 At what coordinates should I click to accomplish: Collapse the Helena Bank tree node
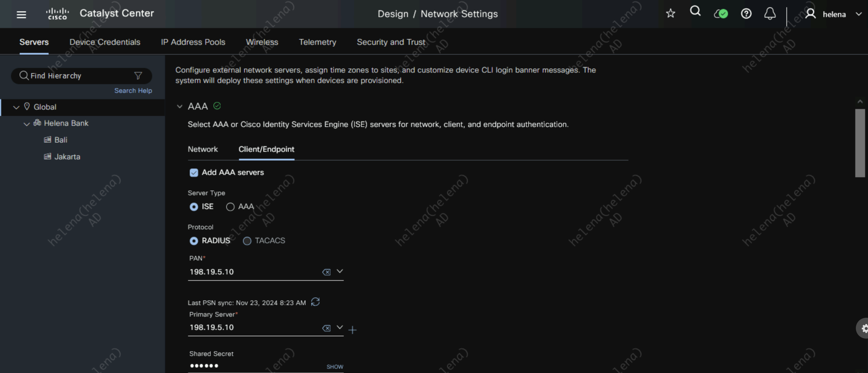(27, 124)
